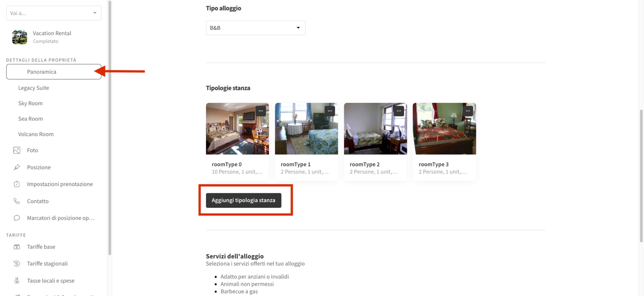This screenshot has width=644, height=296.
Task: Open the Legacy Suite sidebar item
Action: point(34,88)
